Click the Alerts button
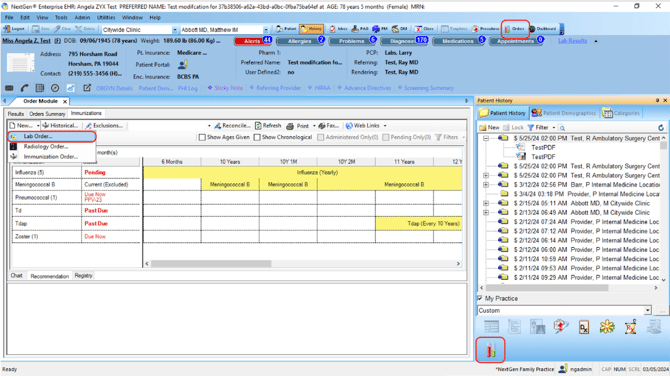 pyautogui.click(x=253, y=41)
